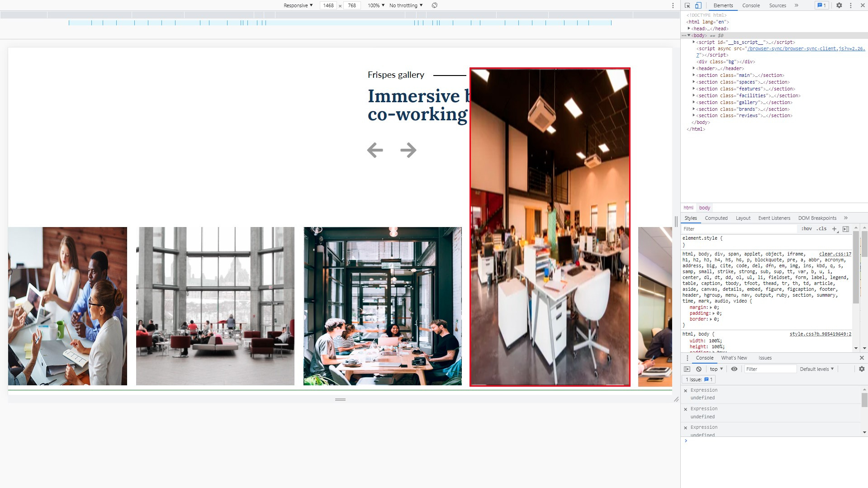This screenshot has height=488, width=868.
Task: Open the clear.css:17 source link
Action: tap(835, 254)
